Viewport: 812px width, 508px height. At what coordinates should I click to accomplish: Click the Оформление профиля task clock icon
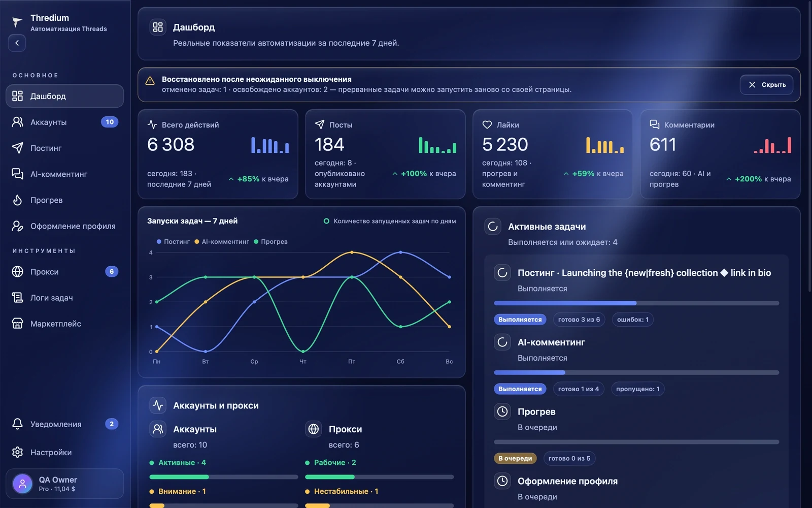(502, 481)
